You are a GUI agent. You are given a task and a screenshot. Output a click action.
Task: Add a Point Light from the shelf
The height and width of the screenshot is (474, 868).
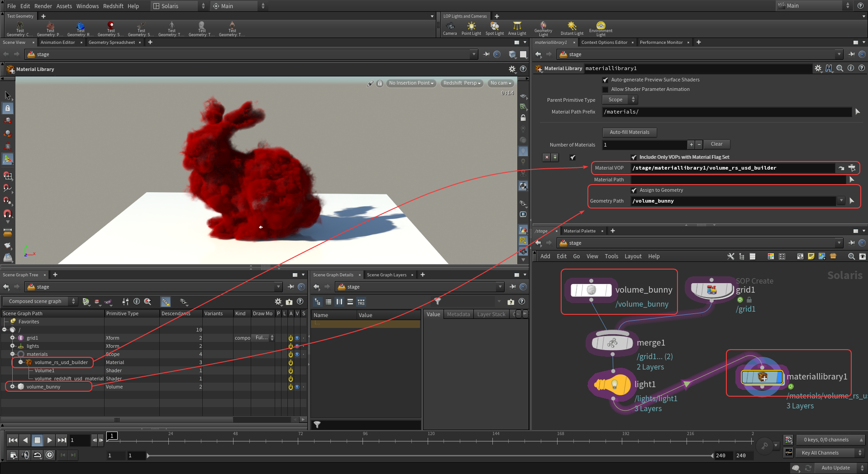pos(471,28)
